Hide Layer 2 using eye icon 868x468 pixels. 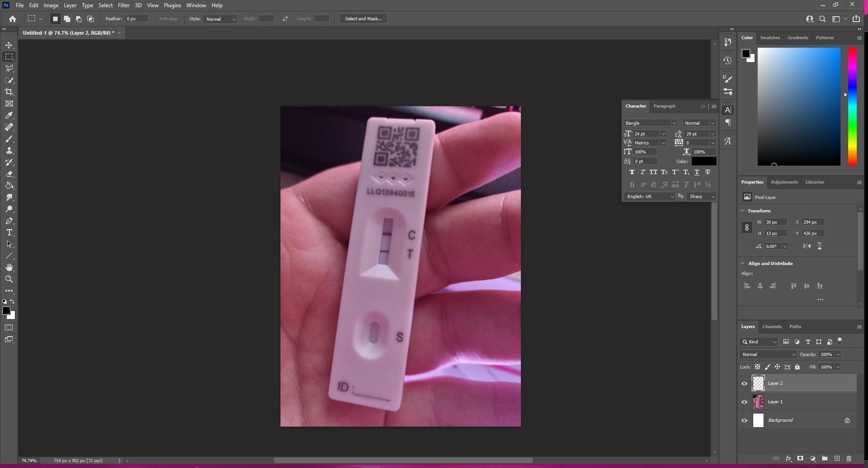click(744, 384)
